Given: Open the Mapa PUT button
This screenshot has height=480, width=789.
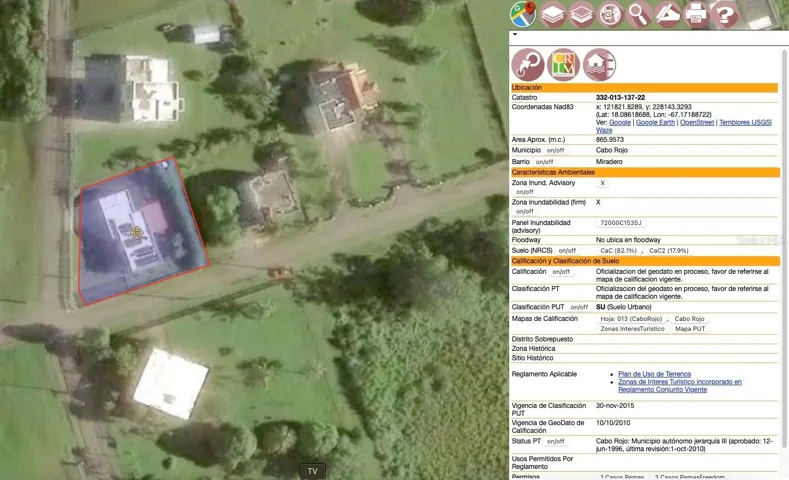Looking at the screenshot, I should click(x=689, y=329).
